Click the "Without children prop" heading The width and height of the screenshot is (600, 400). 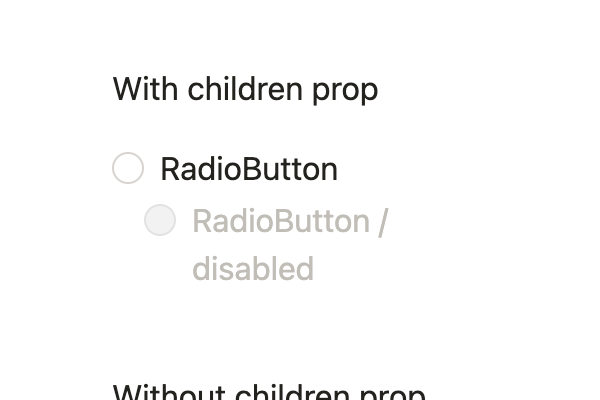pyautogui.click(x=269, y=393)
